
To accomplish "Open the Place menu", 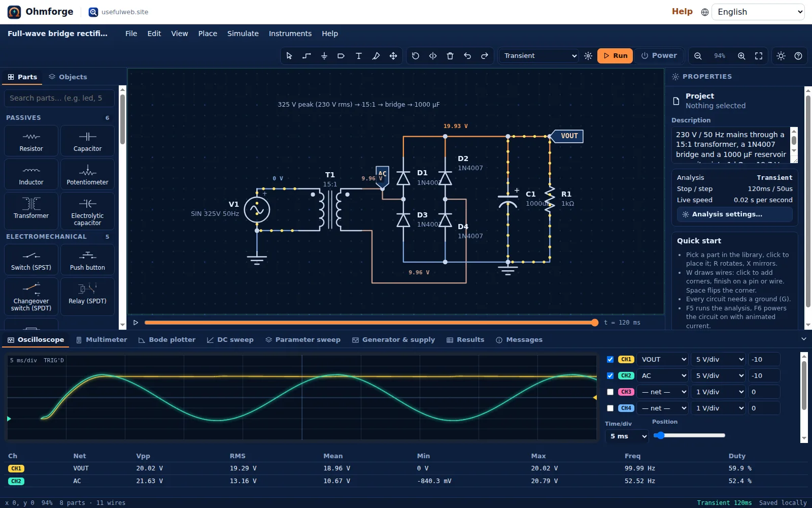I will coord(208,34).
